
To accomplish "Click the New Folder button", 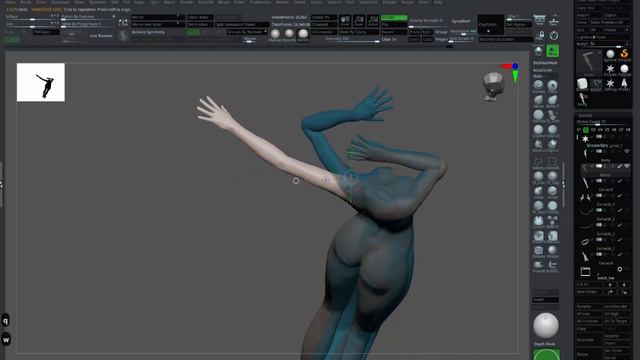I will [x=589, y=292].
